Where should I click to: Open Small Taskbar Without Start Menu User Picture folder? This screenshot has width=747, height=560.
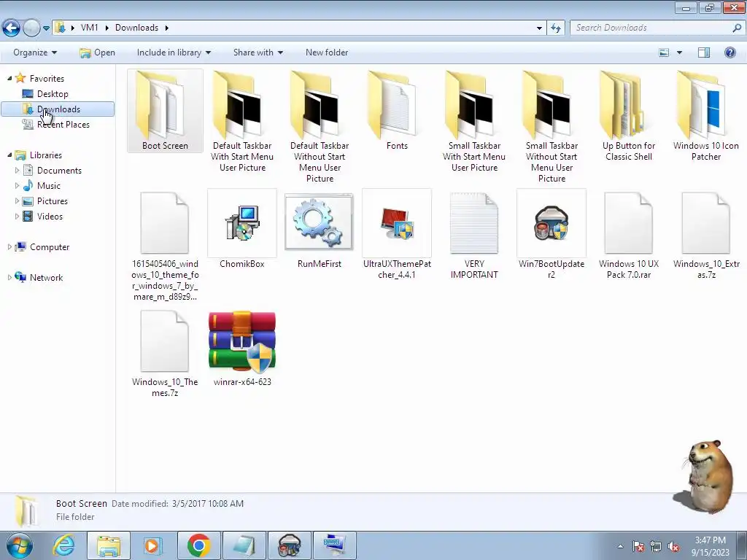pyautogui.click(x=551, y=127)
